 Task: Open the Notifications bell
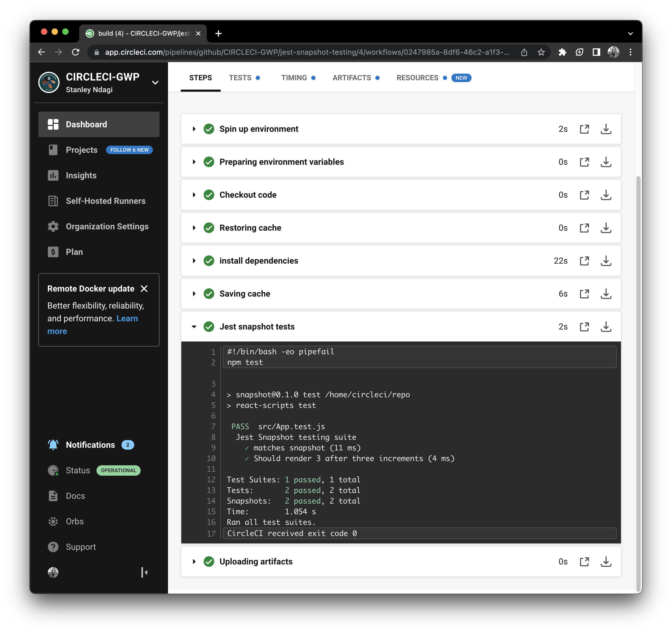(x=53, y=444)
